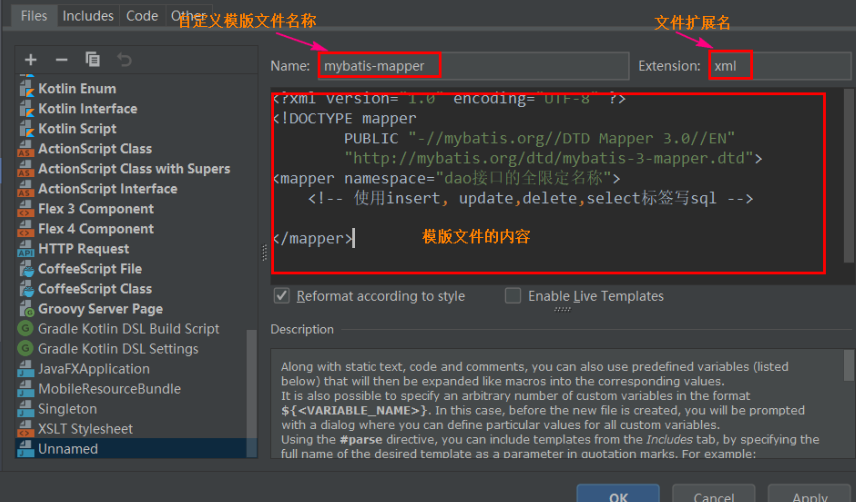Image resolution: width=856 pixels, height=502 pixels.
Task: Select the JavaFXApplication entry
Action: [x=93, y=369]
